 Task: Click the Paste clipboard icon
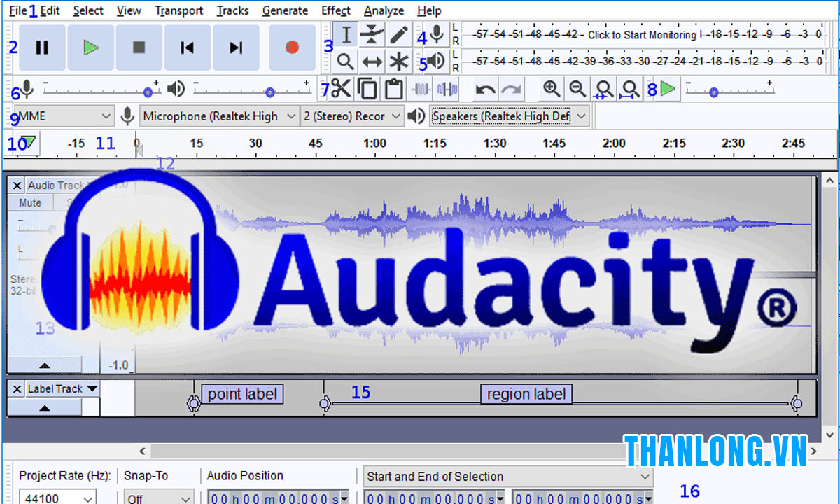coord(394,89)
